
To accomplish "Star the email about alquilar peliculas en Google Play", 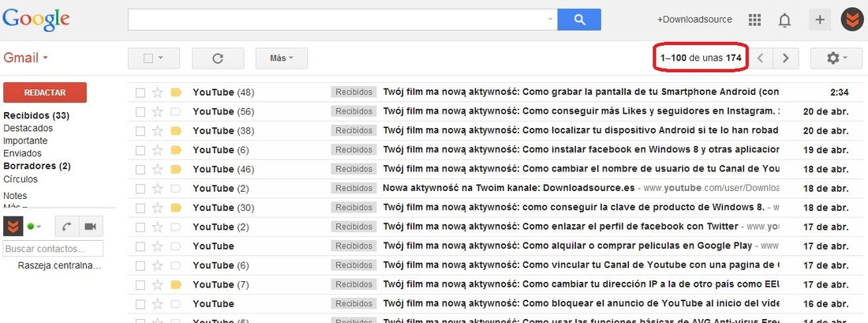I will [x=157, y=246].
